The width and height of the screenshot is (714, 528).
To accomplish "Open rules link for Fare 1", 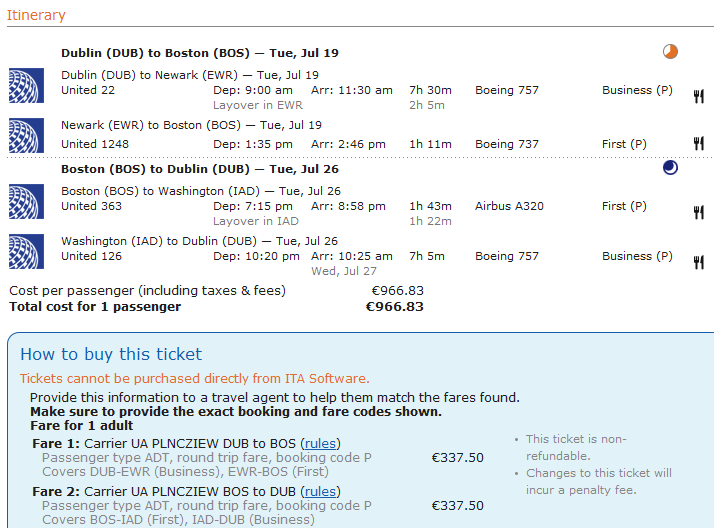I will [320, 443].
